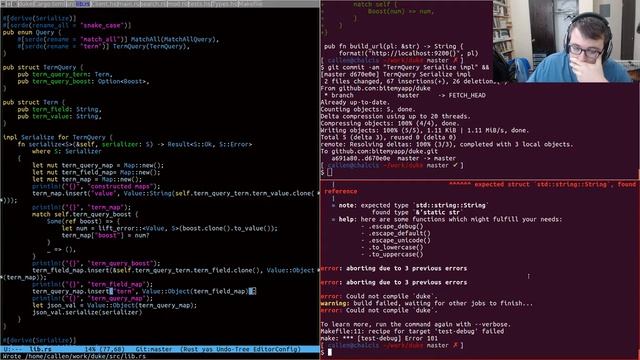Click the EditorConfig minor mode label
Screen dimensions: 640x360
(x=276, y=349)
